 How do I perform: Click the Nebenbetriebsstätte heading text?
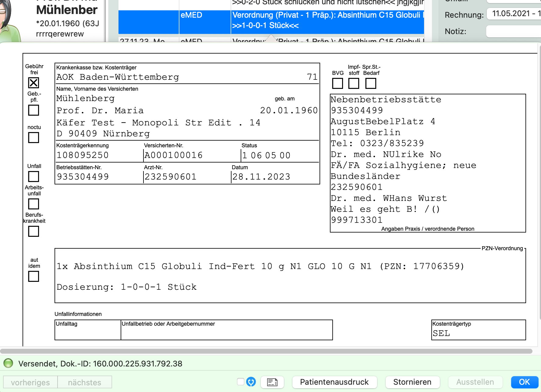(x=386, y=100)
